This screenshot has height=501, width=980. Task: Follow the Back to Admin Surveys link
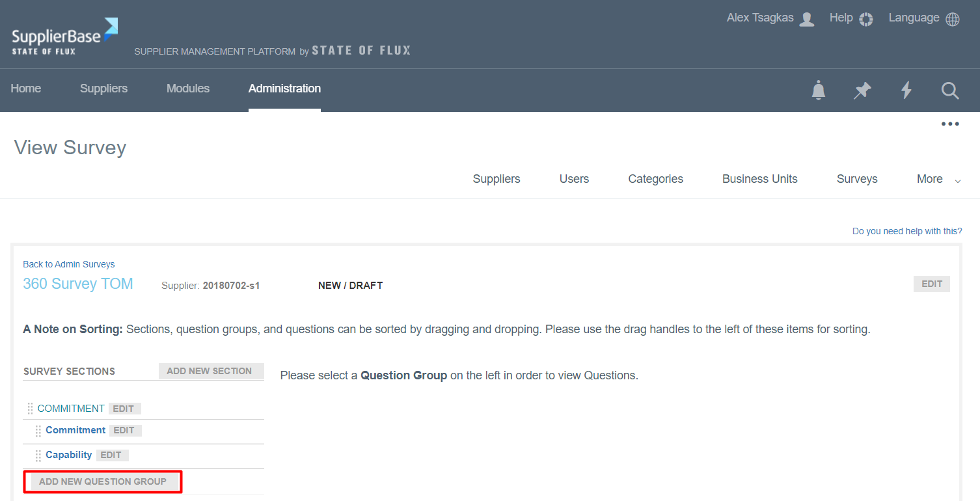(x=68, y=264)
